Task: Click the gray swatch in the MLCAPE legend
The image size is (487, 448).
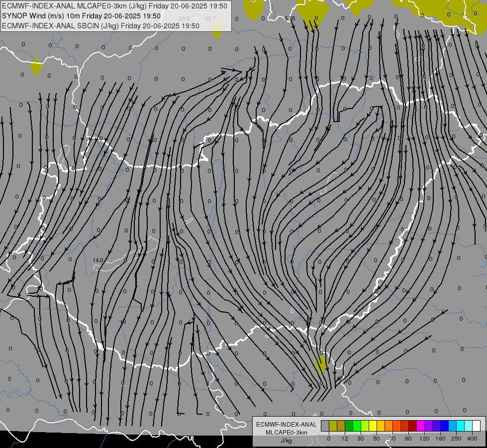Action: [325, 426]
